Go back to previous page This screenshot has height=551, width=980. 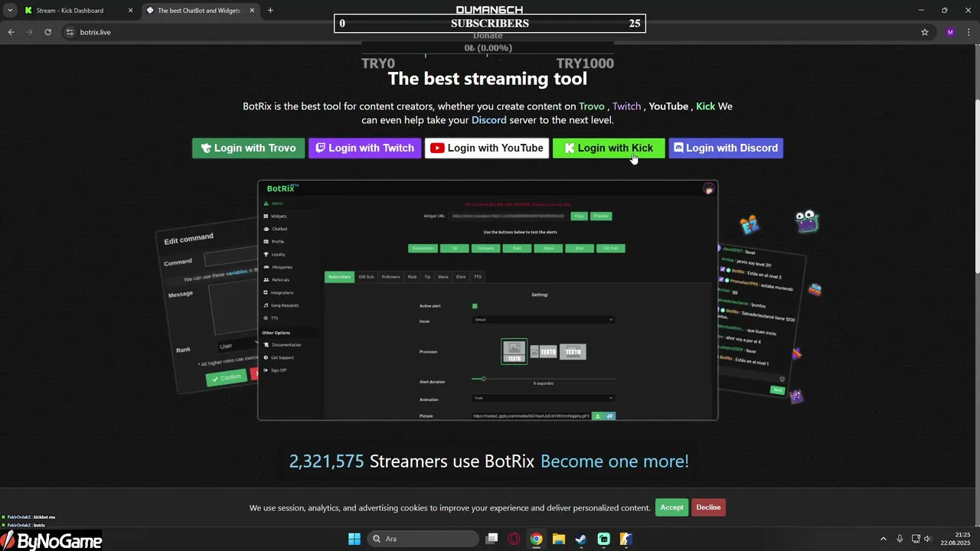(11, 32)
